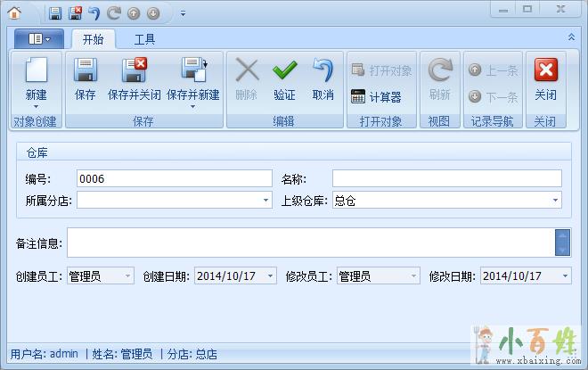The width and height of the screenshot is (588, 370).
Task: Collapse the ribbon with chevron button
Action: point(571,37)
